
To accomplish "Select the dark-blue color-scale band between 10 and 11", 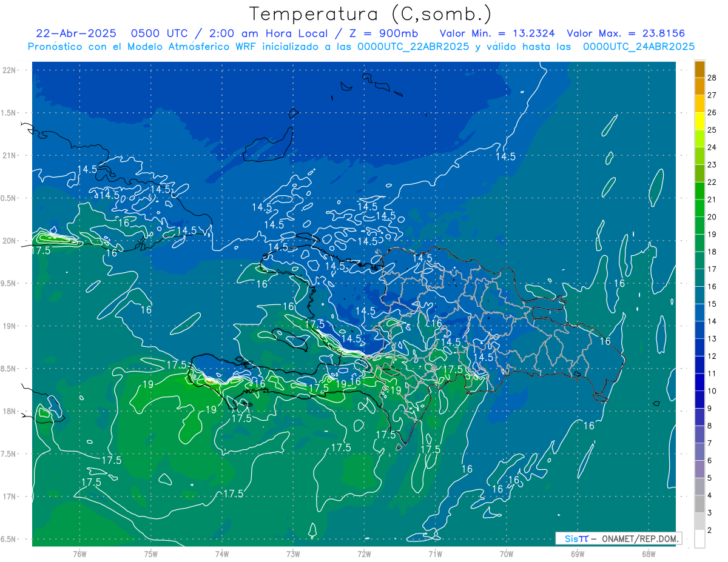I will pyautogui.click(x=700, y=383).
